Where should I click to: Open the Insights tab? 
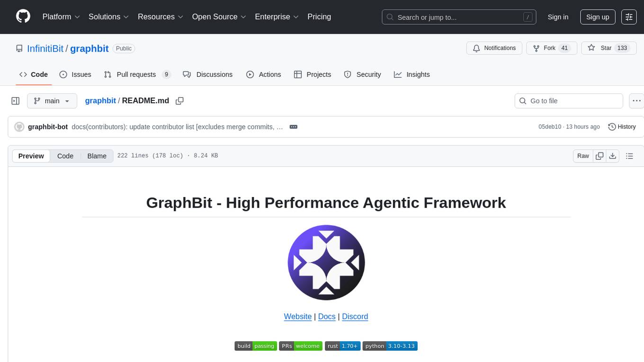coord(412,74)
